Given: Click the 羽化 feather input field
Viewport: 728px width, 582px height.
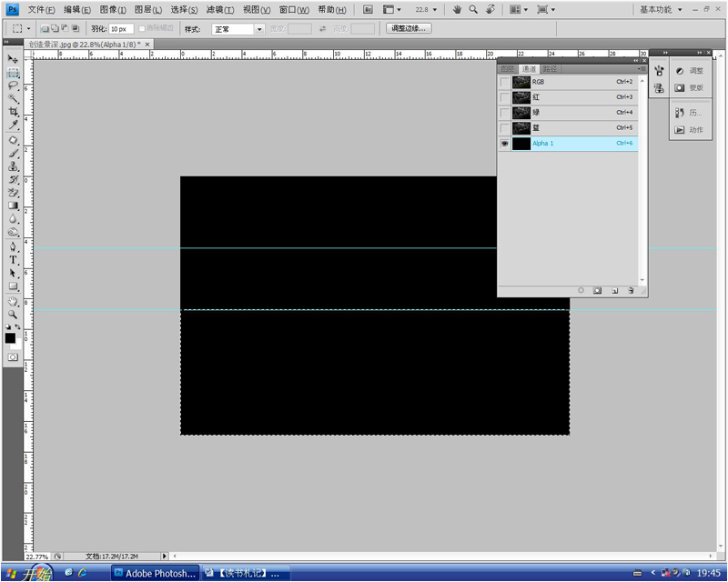Looking at the screenshot, I should tap(121, 29).
